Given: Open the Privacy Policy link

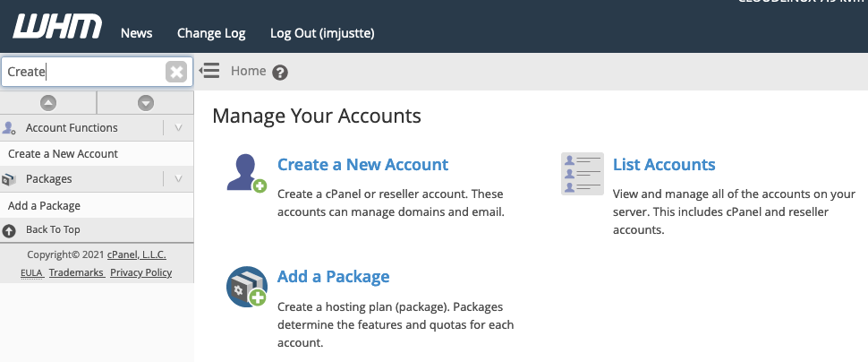Looking at the screenshot, I should (141, 272).
